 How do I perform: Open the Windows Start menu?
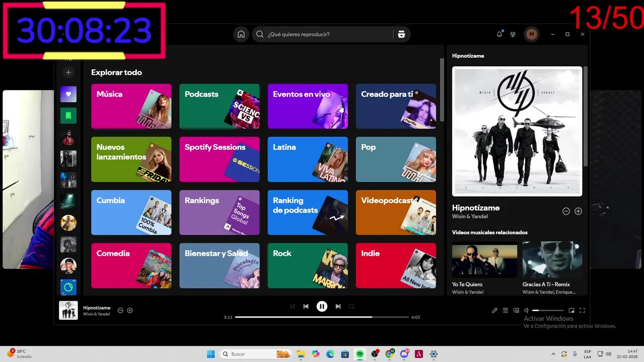tap(211, 354)
